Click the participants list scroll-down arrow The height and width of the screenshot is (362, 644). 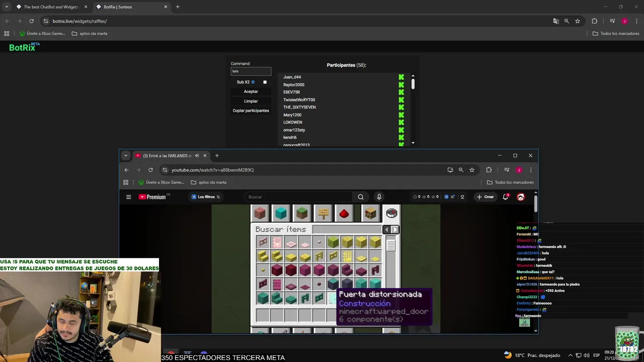point(413,143)
